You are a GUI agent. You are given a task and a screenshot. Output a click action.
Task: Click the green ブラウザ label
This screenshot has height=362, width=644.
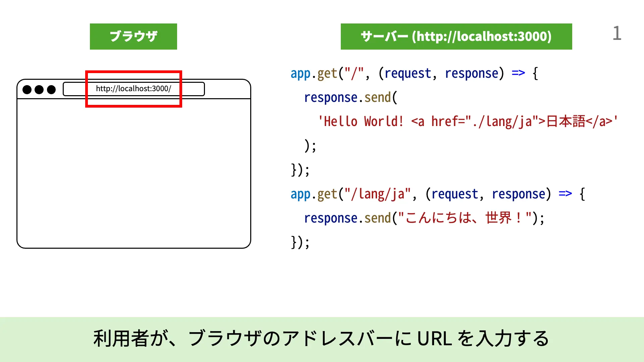coord(133,37)
